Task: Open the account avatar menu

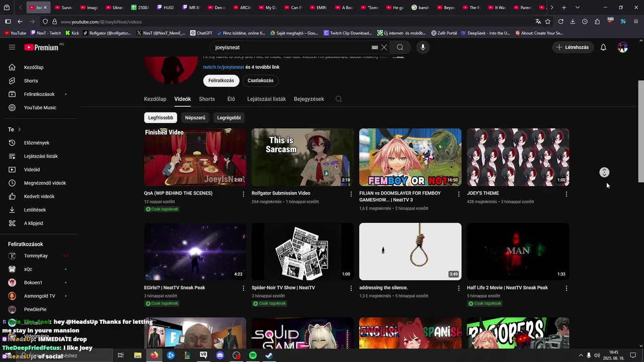Action: coord(623,47)
